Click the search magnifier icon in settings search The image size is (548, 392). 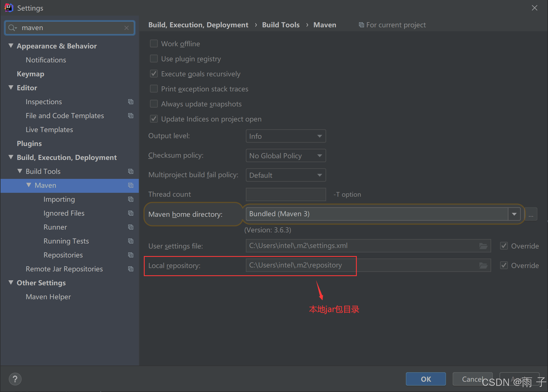pyautogui.click(x=12, y=28)
